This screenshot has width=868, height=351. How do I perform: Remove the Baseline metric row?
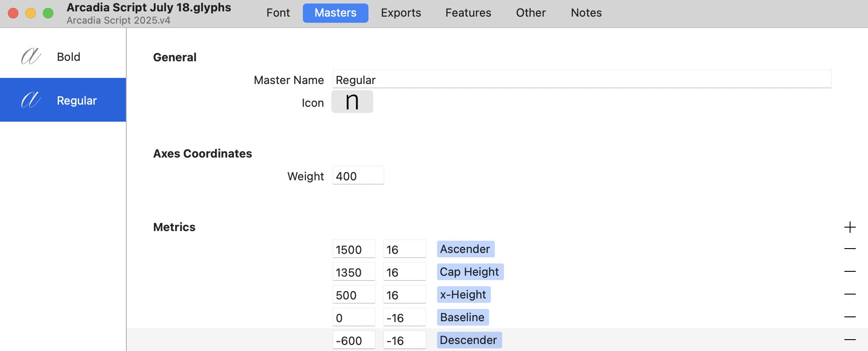(x=850, y=317)
